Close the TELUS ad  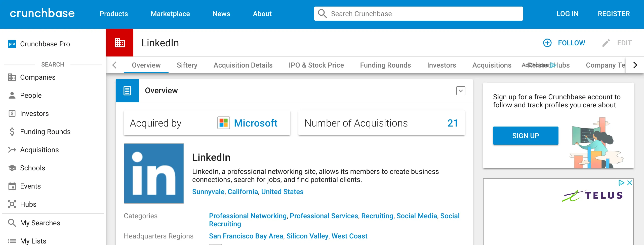(630, 183)
